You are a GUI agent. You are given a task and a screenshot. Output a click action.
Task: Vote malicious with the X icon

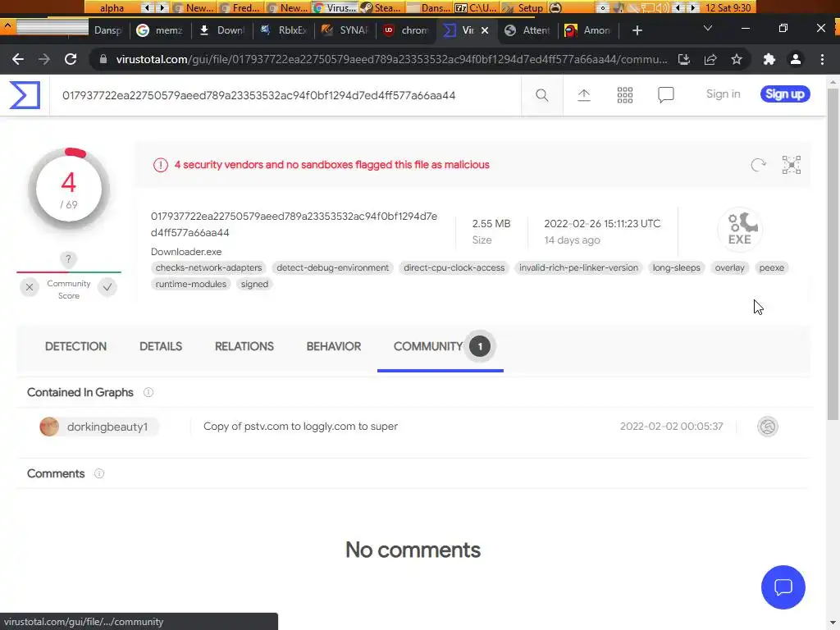pyautogui.click(x=30, y=287)
